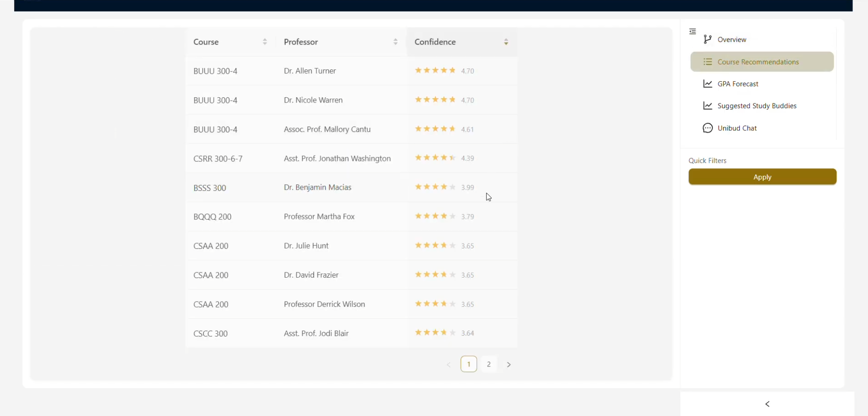Click star rating for Mallory Cantu

435,129
